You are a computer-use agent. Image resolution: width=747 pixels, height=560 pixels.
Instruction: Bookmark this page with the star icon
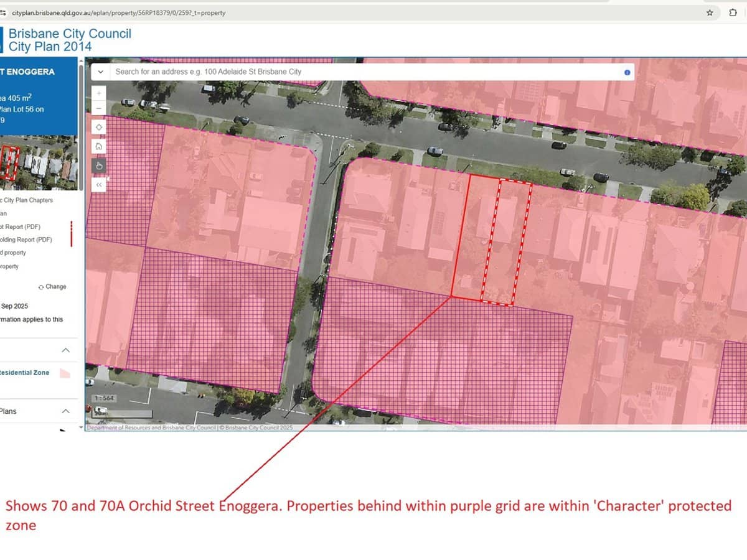710,12
